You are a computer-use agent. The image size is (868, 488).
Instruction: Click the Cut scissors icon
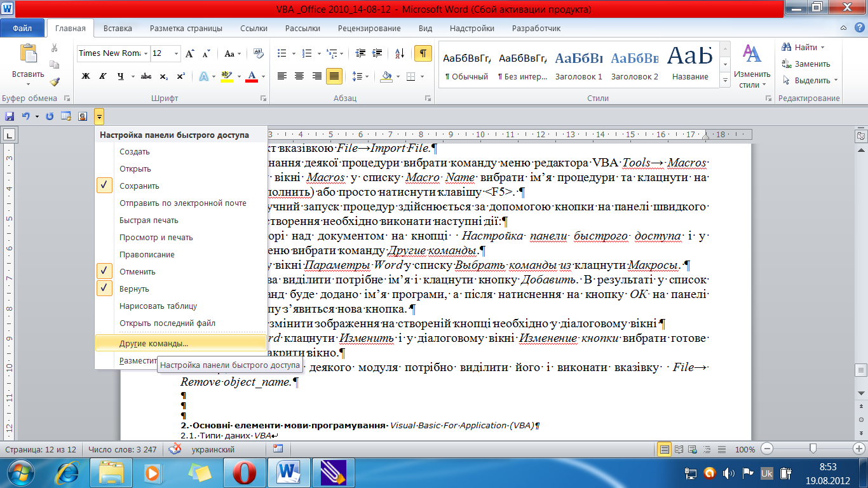point(55,48)
